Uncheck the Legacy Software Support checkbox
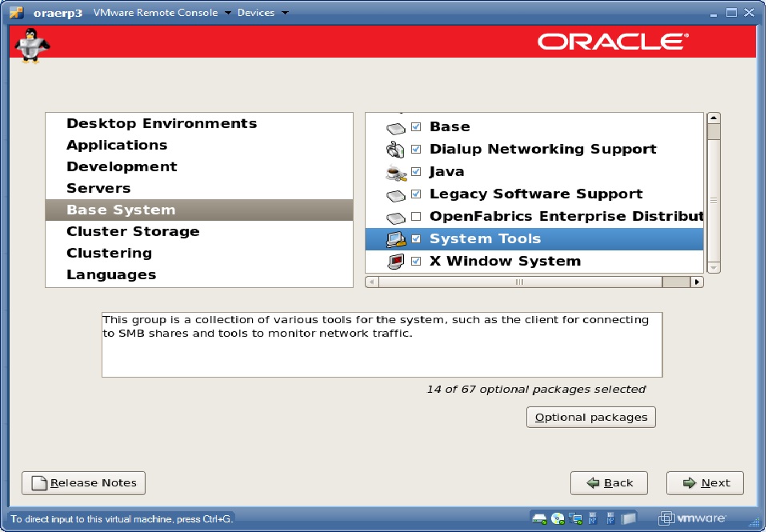Image resolution: width=768 pixels, height=532 pixels. [x=416, y=194]
